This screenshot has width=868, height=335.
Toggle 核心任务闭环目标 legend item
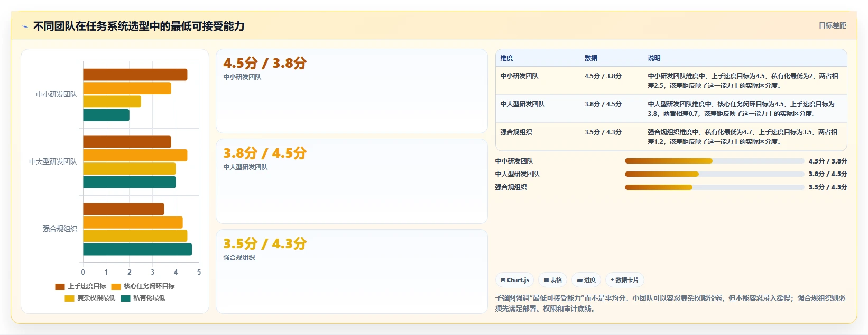(143, 286)
